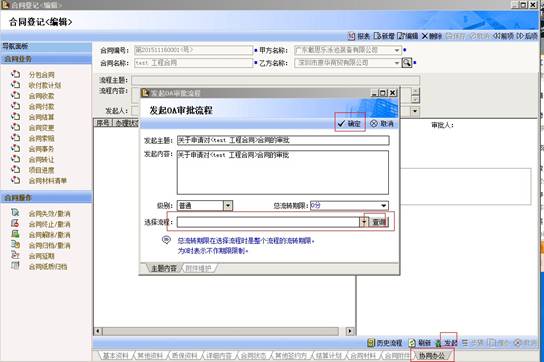Collapse the 合同操作 section header
The width and height of the screenshot is (544, 362).
point(46,198)
